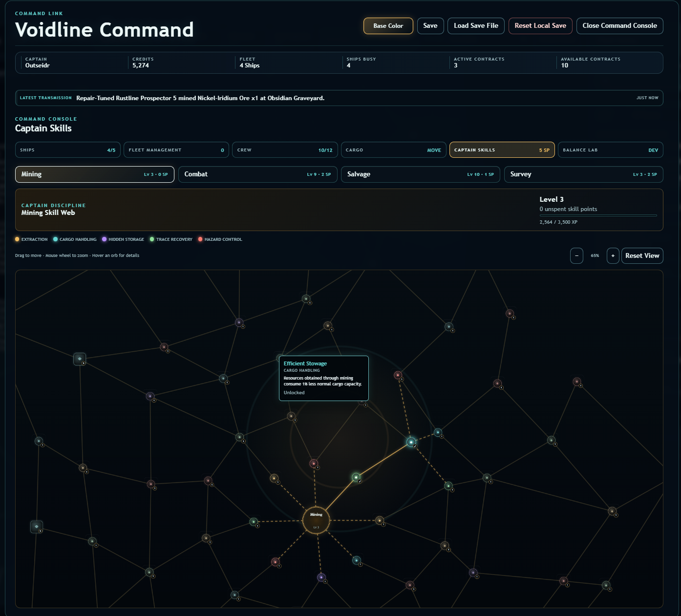Click the Hidden Storage legend dot
The width and height of the screenshot is (681, 616).
[x=104, y=239]
